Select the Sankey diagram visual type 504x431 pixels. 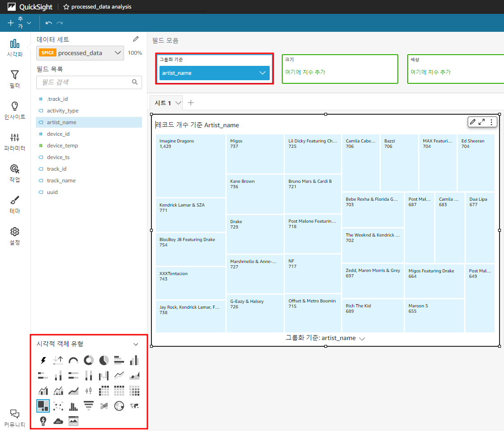click(104, 406)
